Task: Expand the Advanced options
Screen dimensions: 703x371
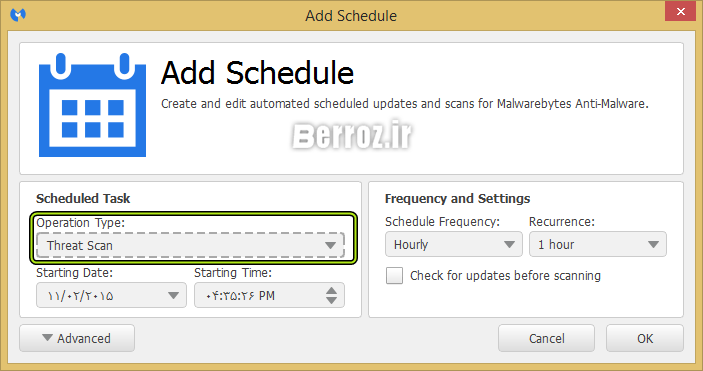Action: point(77,338)
